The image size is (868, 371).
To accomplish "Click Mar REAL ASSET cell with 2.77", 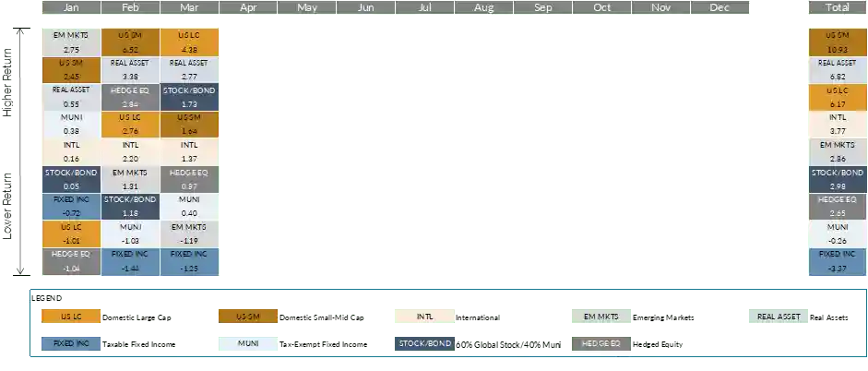I will click(189, 70).
